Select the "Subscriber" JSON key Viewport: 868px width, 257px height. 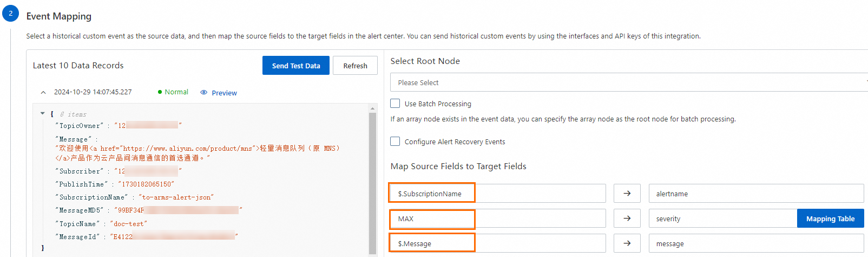pos(79,171)
